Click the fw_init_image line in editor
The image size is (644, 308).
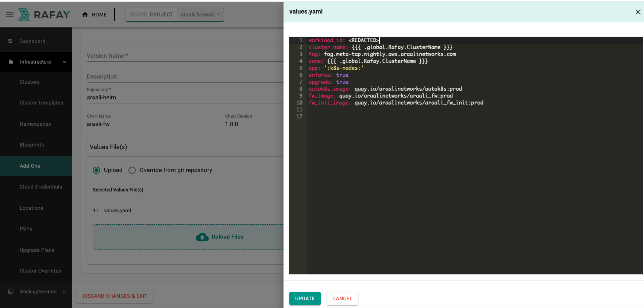point(396,103)
